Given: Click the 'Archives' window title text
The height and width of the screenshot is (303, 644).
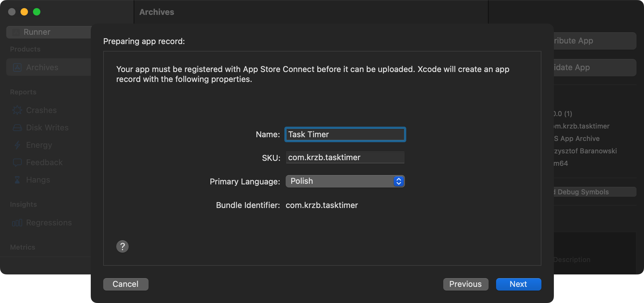Looking at the screenshot, I should [157, 12].
